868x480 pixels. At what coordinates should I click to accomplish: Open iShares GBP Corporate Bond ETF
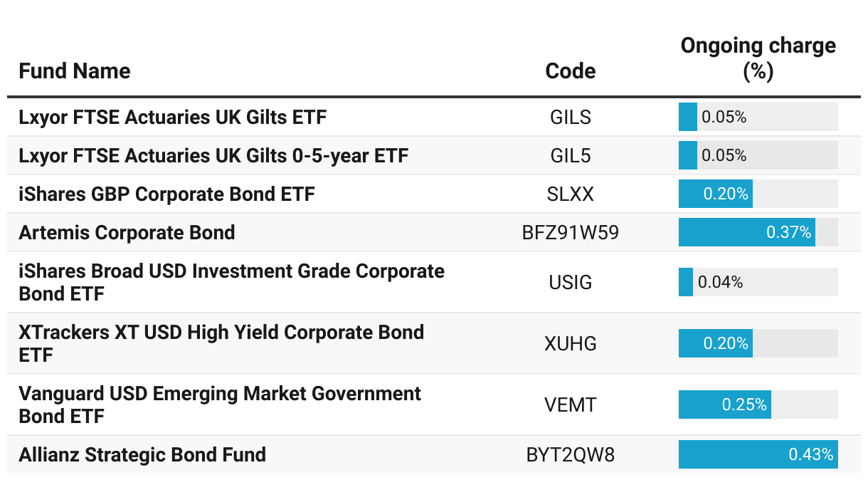167,194
